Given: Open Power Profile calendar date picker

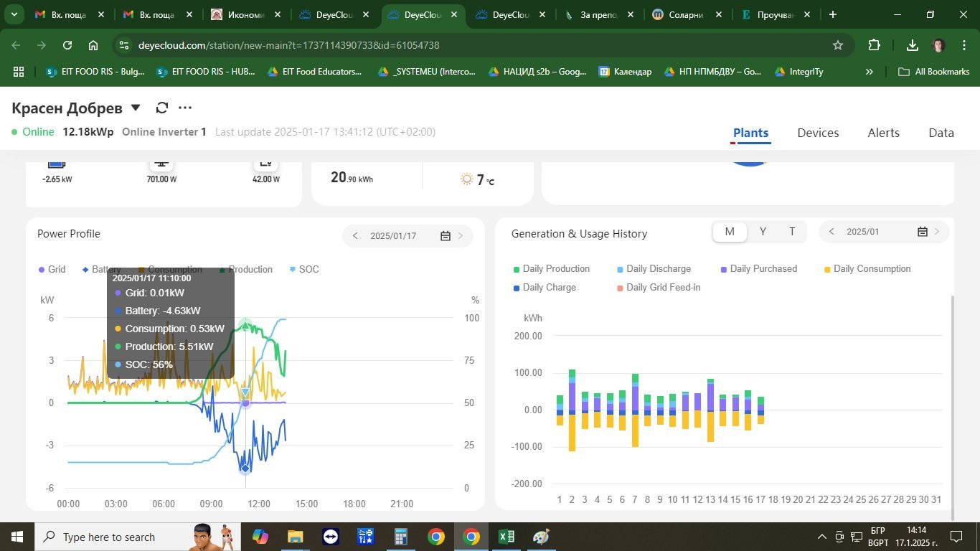Looking at the screenshot, I should (x=445, y=236).
